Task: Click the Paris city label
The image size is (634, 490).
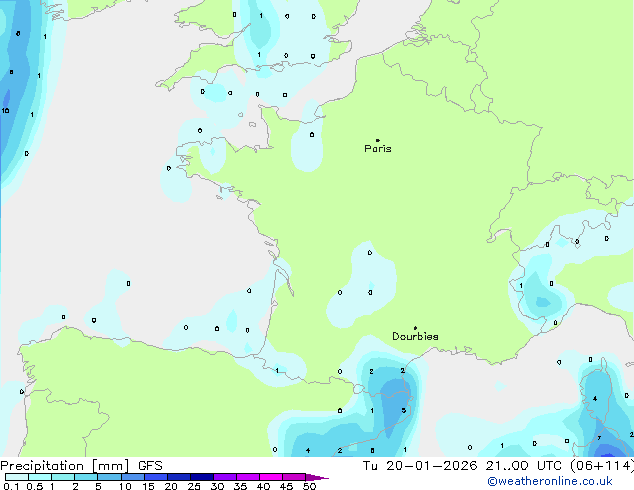Action: [378, 149]
